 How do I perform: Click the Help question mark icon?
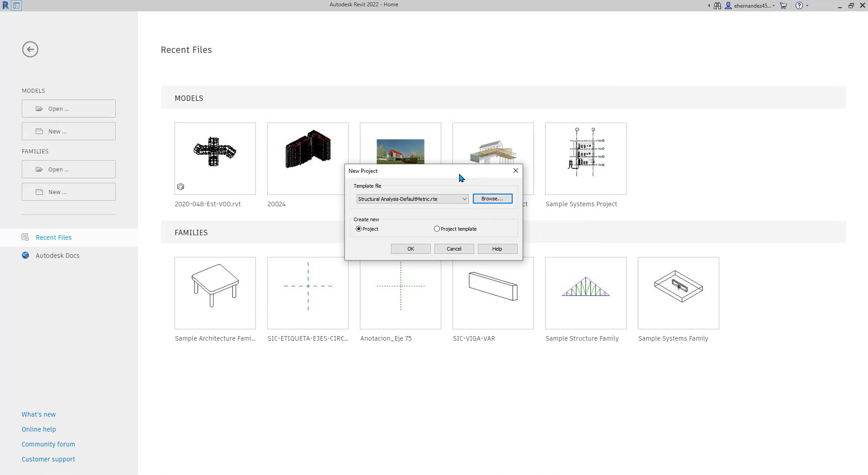[x=799, y=6]
